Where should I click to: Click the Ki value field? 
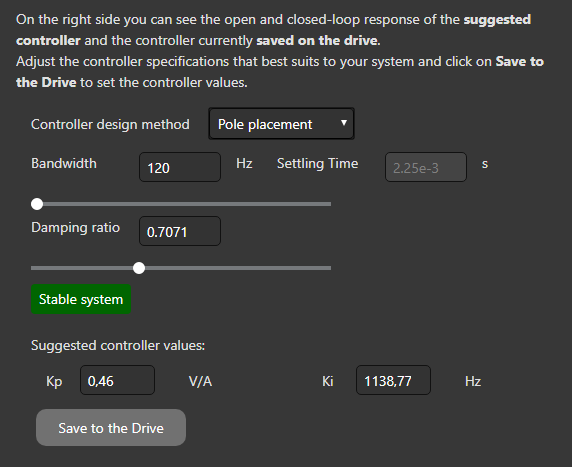coord(393,380)
